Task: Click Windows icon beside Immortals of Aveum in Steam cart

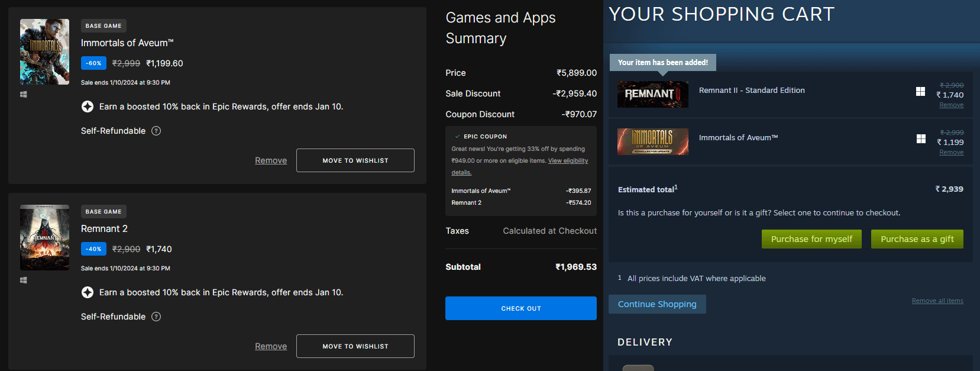Action: point(921,138)
